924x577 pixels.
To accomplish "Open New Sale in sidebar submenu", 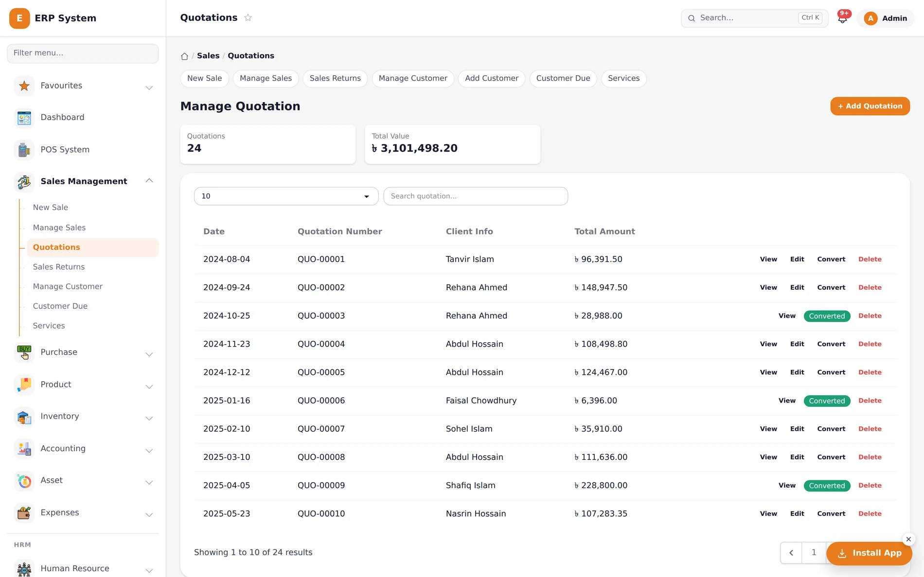I will coord(51,208).
